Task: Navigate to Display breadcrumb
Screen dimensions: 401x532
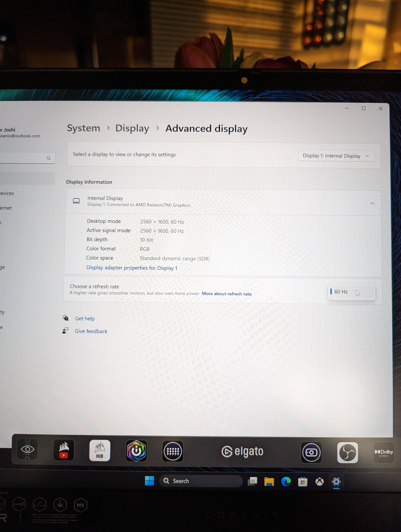Action: point(132,128)
